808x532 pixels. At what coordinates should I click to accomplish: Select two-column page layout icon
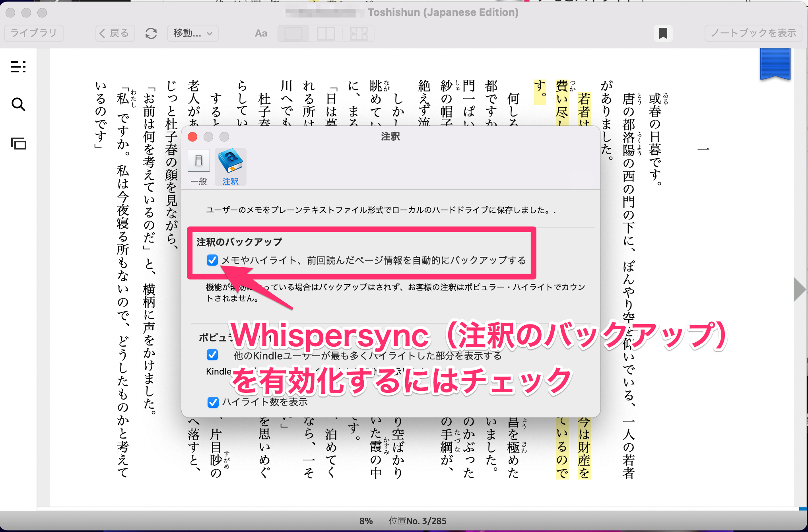[x=326, y=33]
